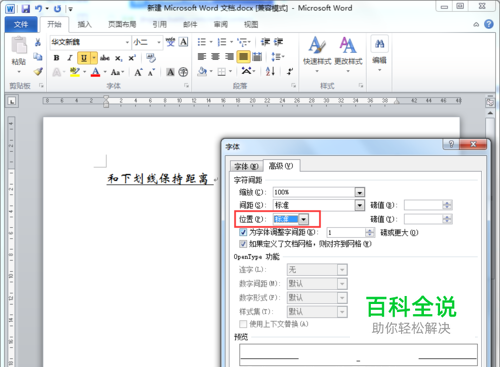Expand the underline style dropdown arrow
This screenshot has width=500, height=367.
click(94, 58)
